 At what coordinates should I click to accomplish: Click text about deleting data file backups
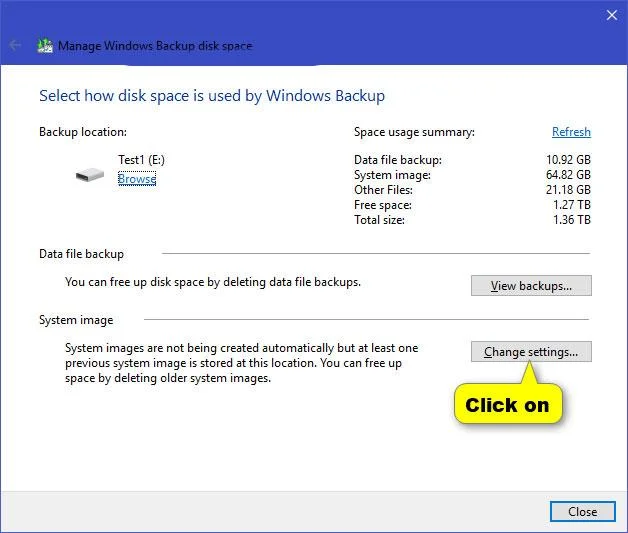pyautogui.click(x=213, y=282)
